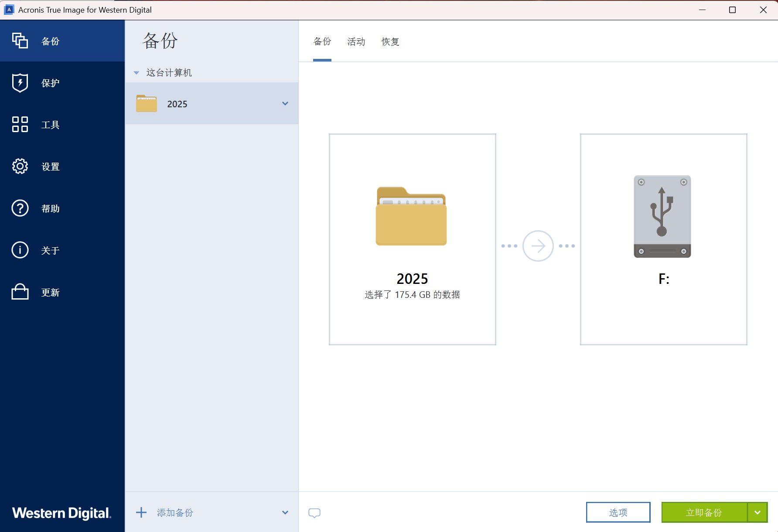778x532 pixels.
Task: Open the 添加备份 dropdown arrow
Action: 285,512
